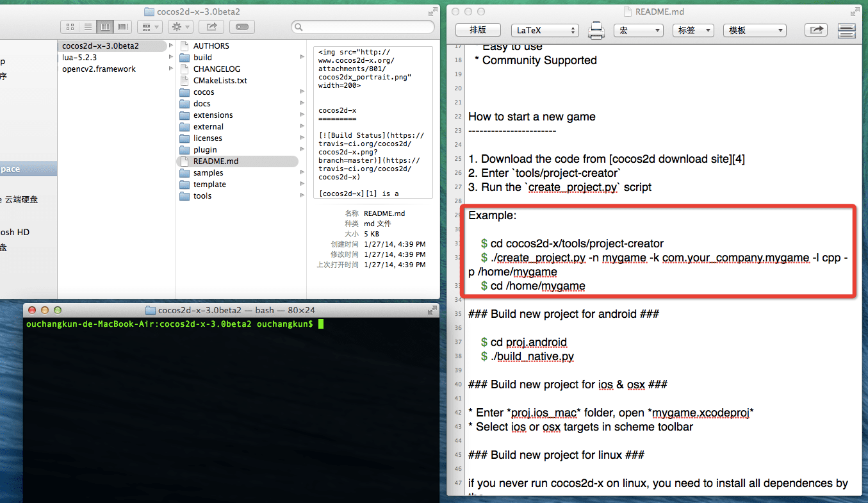Open the Finder arrange-by dropdown

click(149, 27)
